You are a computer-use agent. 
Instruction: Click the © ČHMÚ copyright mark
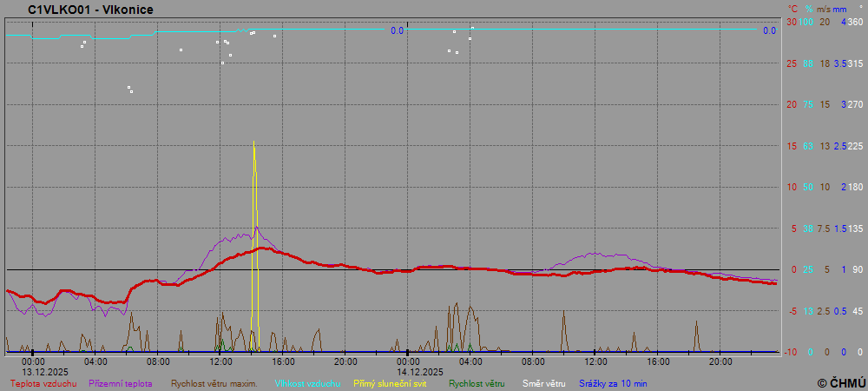coord(841,382)
